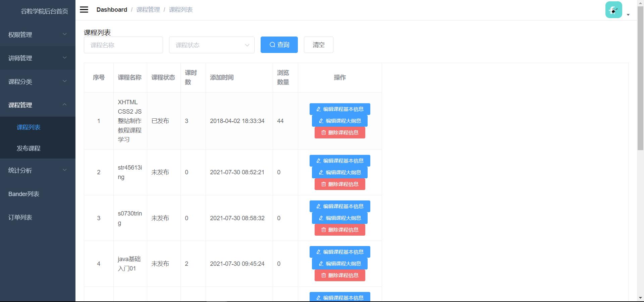Viewport: 644px width, 302px height.
Task: Click 已发布 status in row 1
Action: [160, 121]
